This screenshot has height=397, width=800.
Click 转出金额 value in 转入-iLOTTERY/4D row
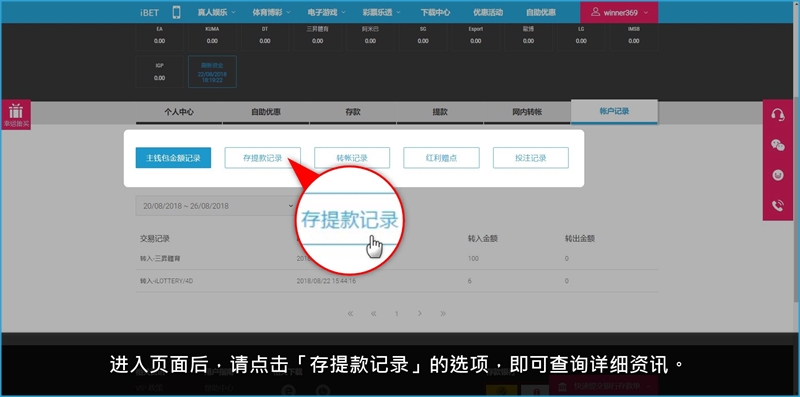(566, 281)
